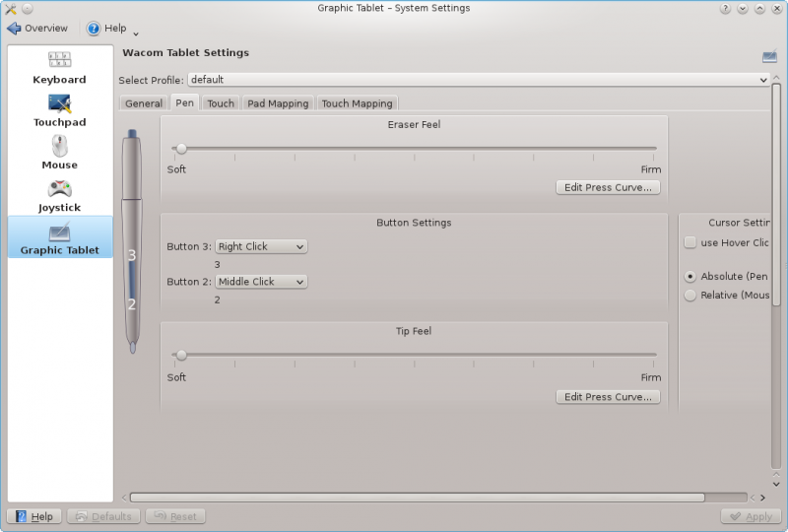The width and height of the screenshot is (788, 532).
Task: Click the pen illustration's button 2 area
Action: [x=132, y=304]
